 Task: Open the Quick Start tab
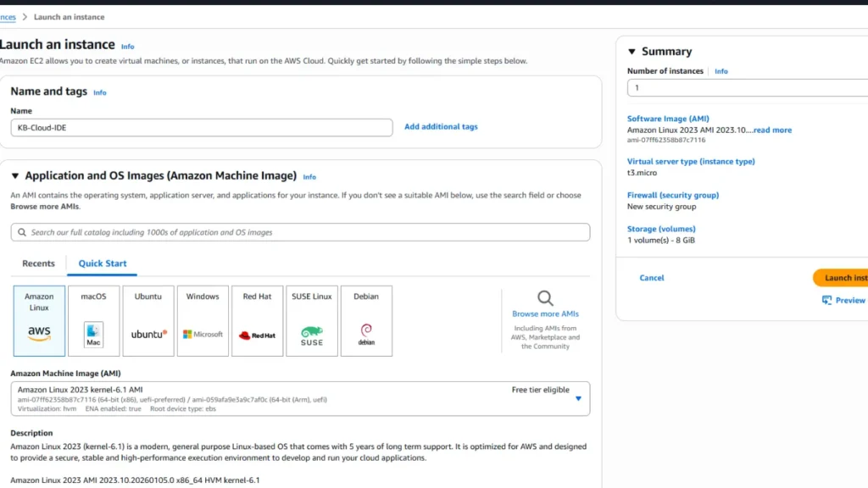103,263
